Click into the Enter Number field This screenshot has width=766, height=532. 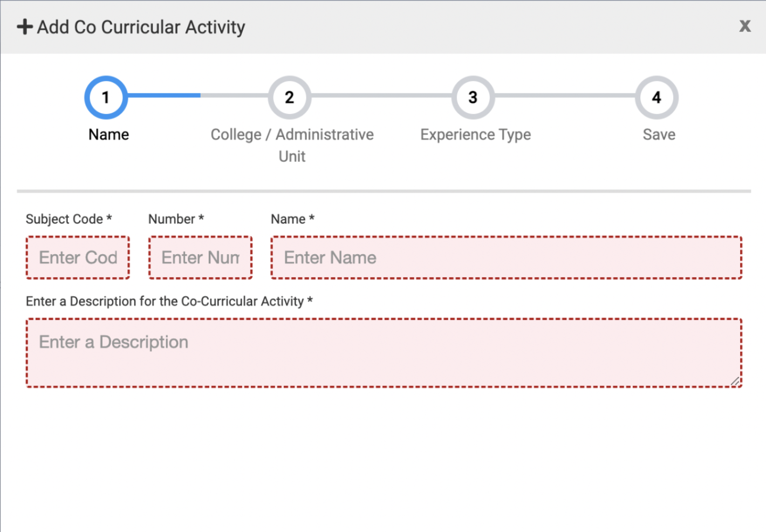pyautogui.click(x=200, y=257)
